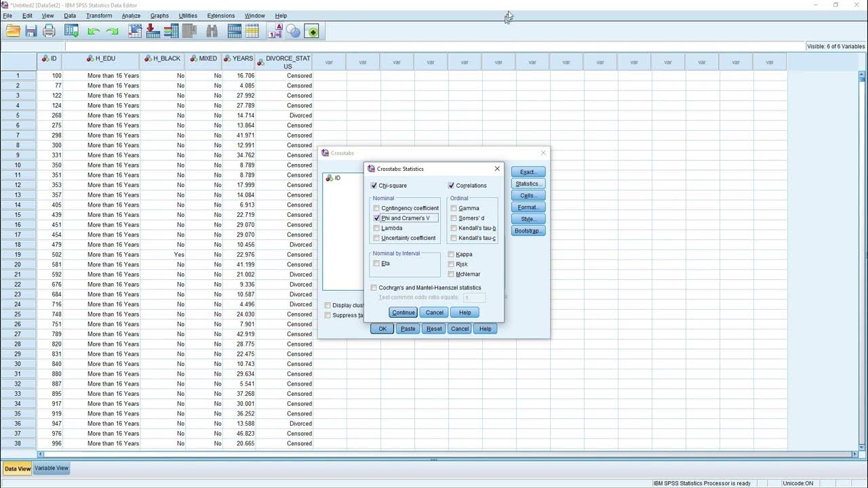Enable Uncertainty coefficient checkbox
Screen dimensions: 868x488
(x=376, y=238)
